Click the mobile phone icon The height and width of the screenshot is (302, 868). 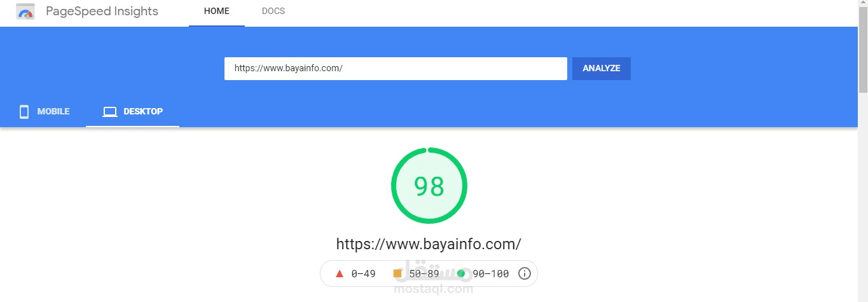click(24, 112)
